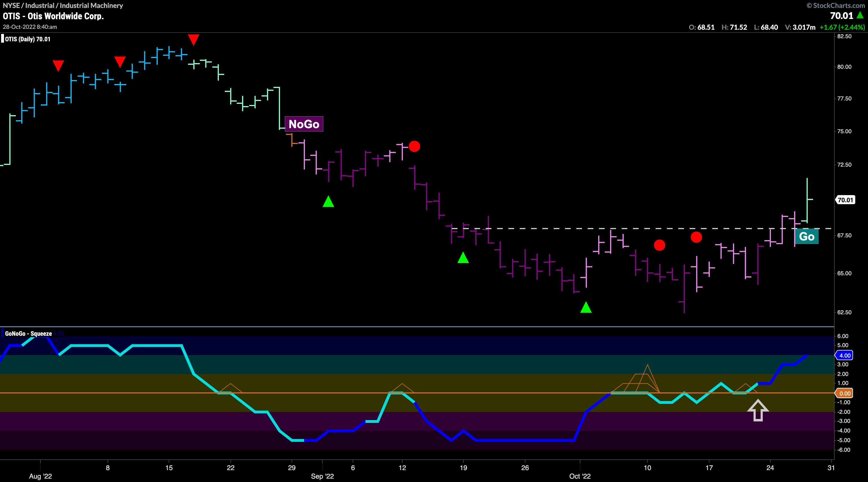This screenshot has width=868, height=482.
Task: Click the GoNoGo - Squeeze panel label
Action: point(28,333)
